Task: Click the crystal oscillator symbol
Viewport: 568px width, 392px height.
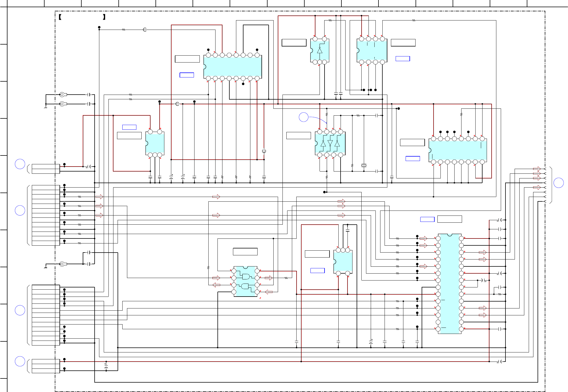Action: tap(364, 165)
